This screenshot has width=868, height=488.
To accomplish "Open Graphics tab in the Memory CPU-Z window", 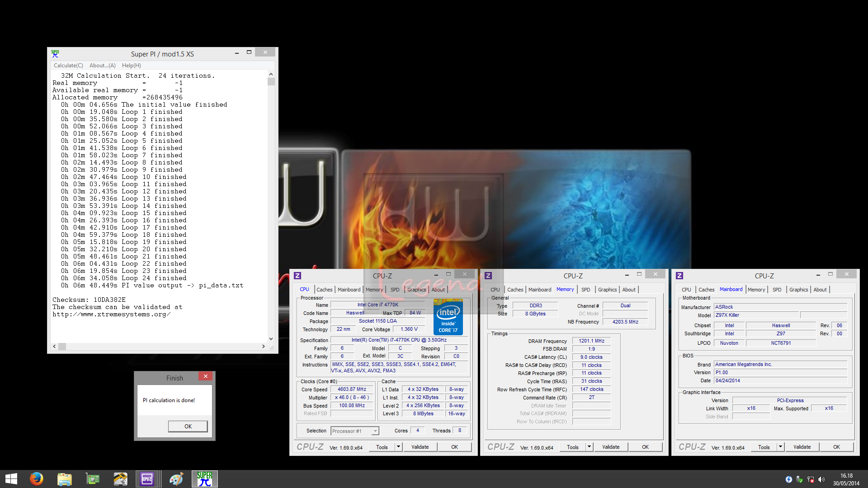I will tap(607, 290).
